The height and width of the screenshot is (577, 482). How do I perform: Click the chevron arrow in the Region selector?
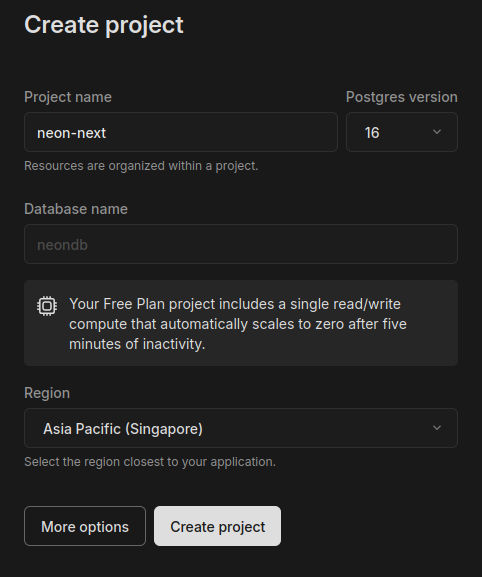[x=437, y=428]
